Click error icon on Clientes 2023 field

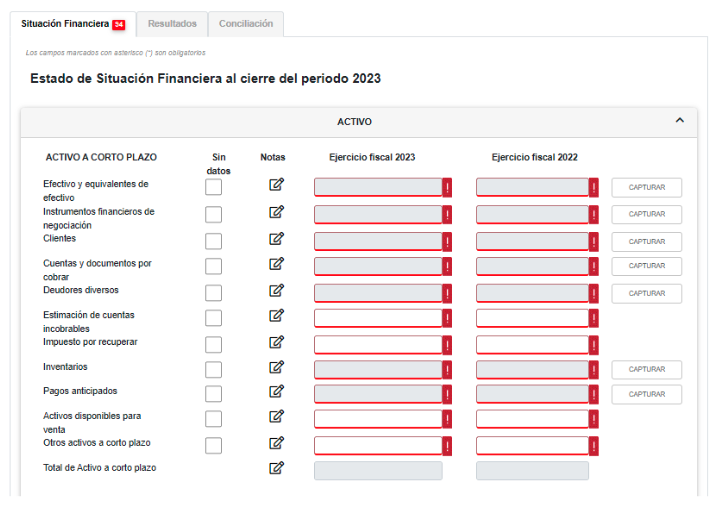447,241
